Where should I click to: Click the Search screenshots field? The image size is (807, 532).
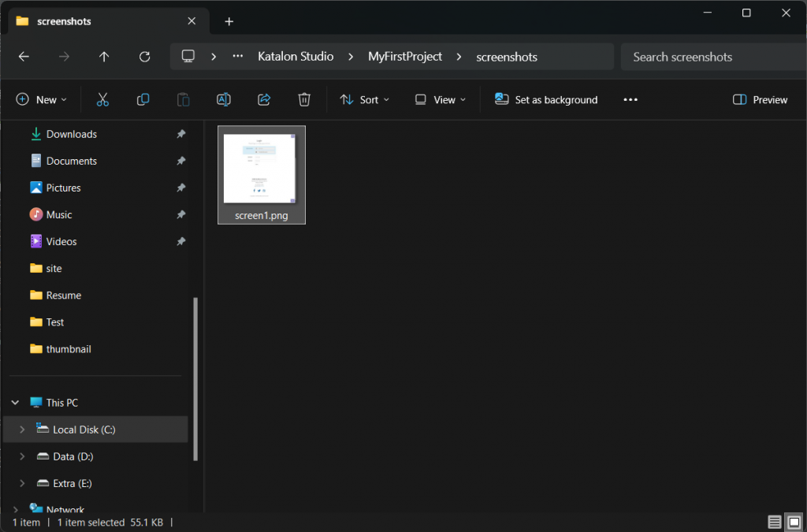point(713,57)
